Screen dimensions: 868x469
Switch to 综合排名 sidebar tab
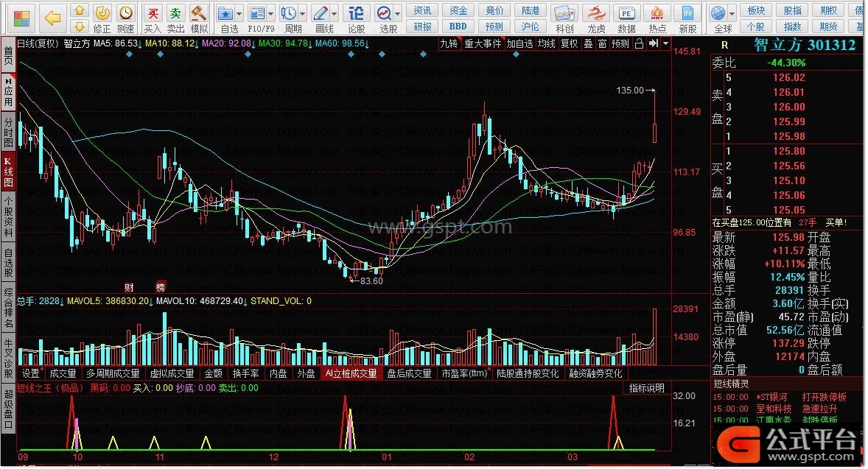pos(8,308)
